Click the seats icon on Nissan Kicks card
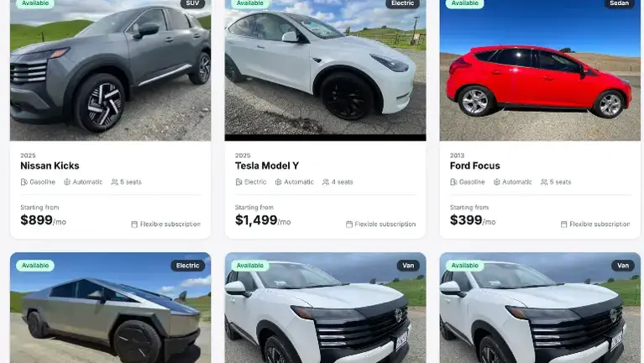The height and width of the screenshot is (363, 644). pyautogui.click(x=114, y=181)
